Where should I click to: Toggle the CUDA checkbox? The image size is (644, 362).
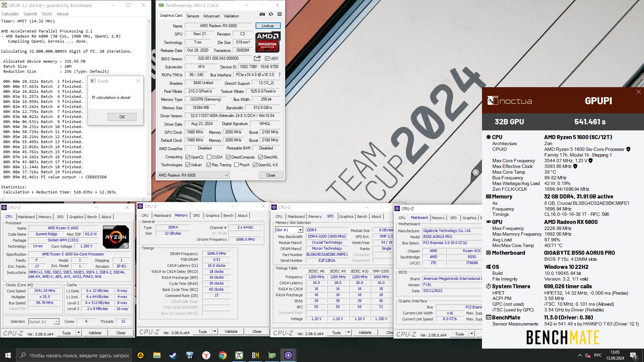(x=209, y=157)
